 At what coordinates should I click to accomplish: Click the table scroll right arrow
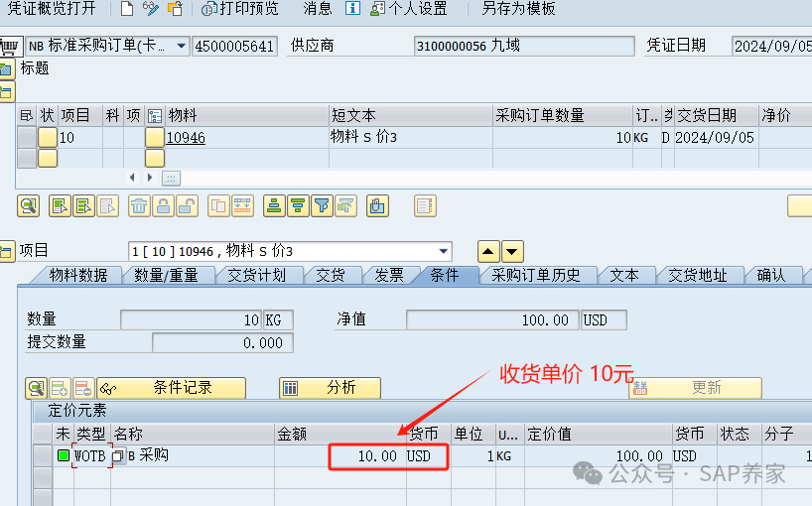click(x=150, y=178)
